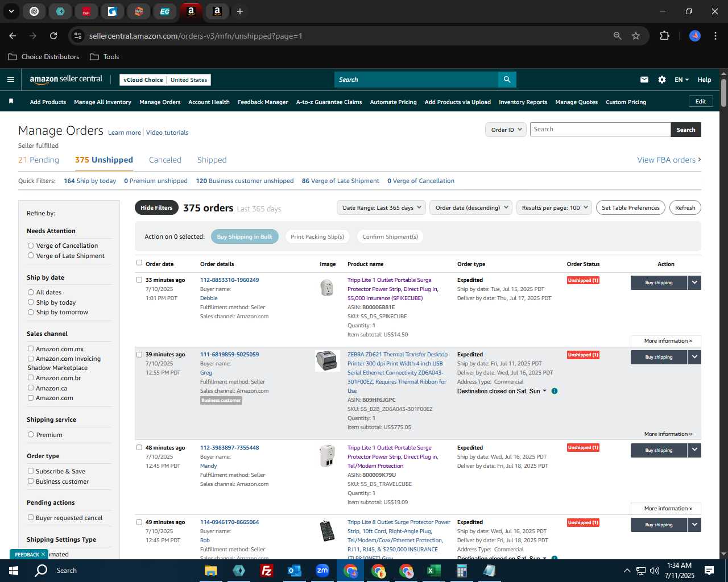Open Outlook from the taskbar
Image resolution: width=728 pixels, height=582 pixels.
(x=295, y=571)
